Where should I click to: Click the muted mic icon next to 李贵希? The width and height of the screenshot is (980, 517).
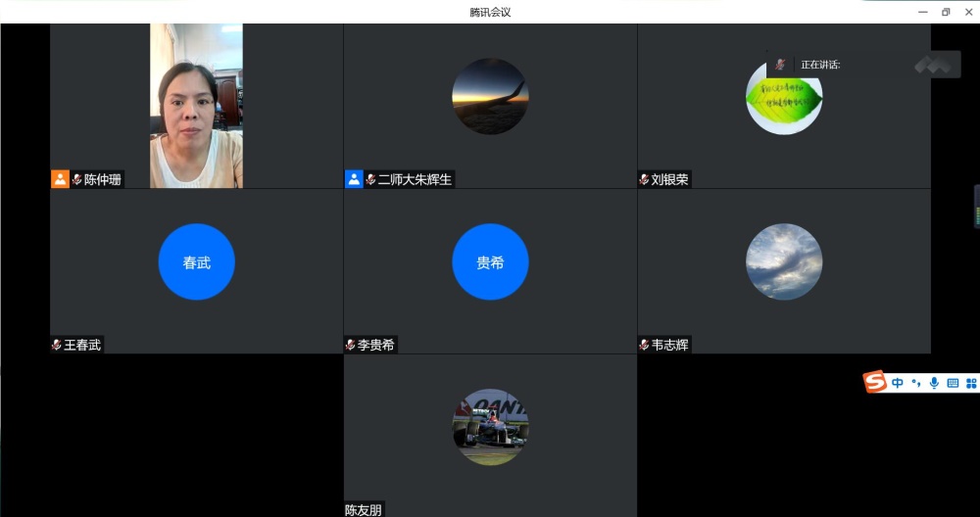pyautogui.click(x=350, y=346)
